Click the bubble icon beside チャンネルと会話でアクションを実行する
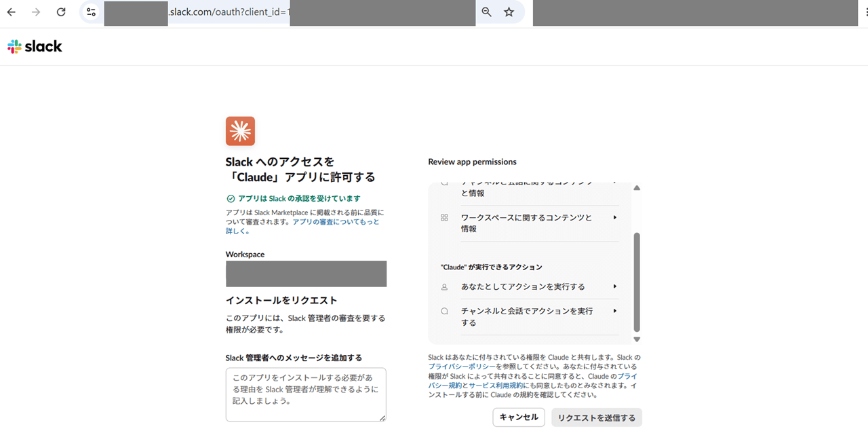The width and height of the screenshot is (868, 431). pyautogui.click(x=445, y=311)
